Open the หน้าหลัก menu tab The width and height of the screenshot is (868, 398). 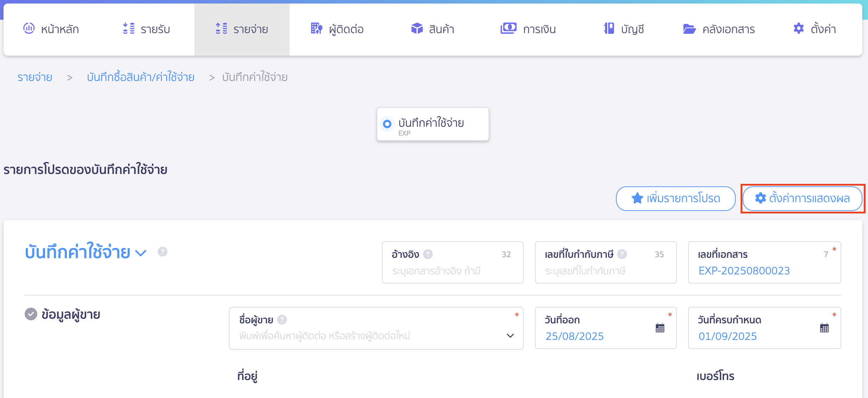click(x=51, y=29)
